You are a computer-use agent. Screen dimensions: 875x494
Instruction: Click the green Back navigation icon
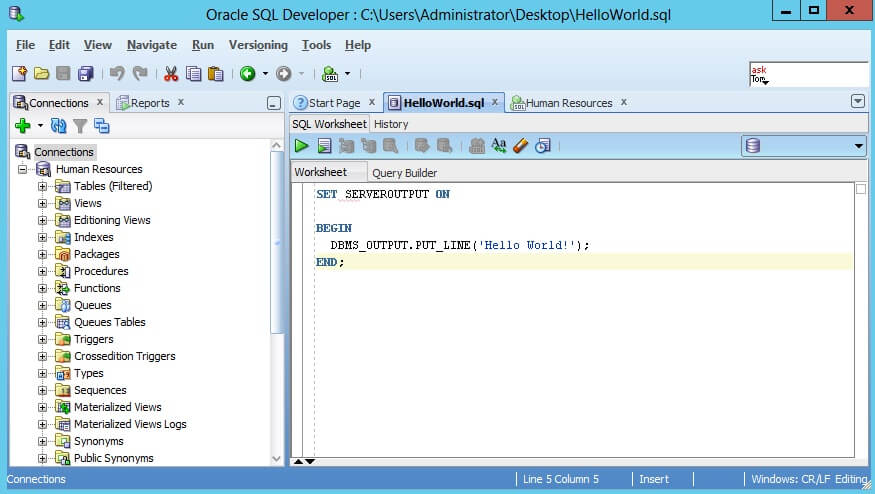point(247,73)
